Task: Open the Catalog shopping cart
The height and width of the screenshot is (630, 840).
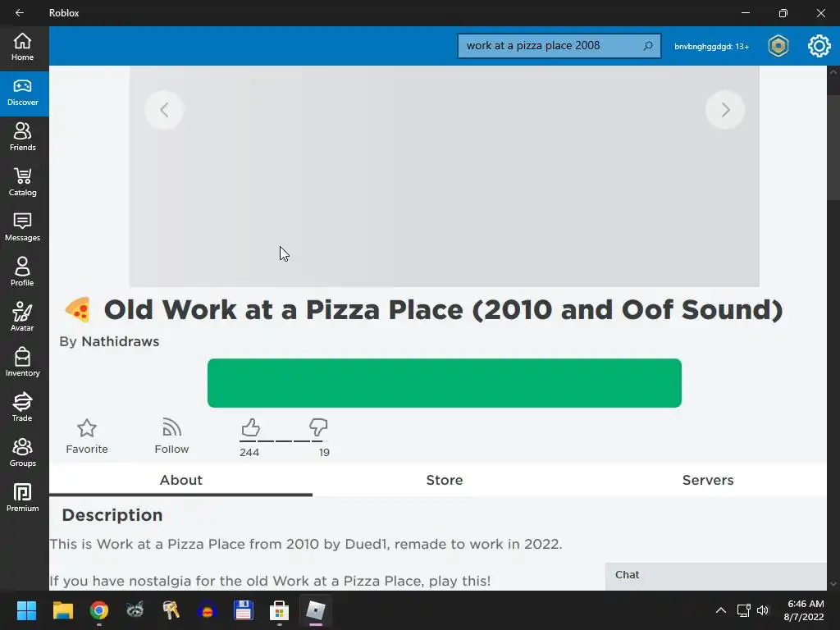Action: (22, 182)
